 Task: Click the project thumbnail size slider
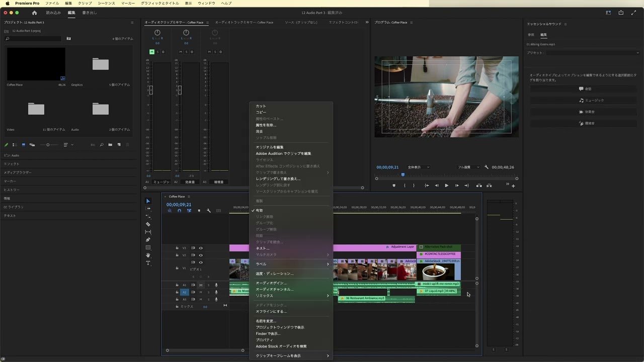[x=48, y=145]
